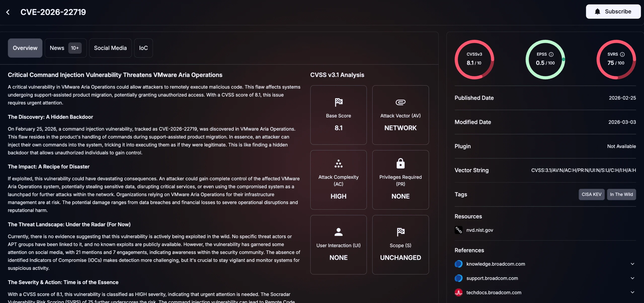Image resolution: width=644 pixels, height=303 pixels.
Task: Open the News tab
Action: click(65, 48)
